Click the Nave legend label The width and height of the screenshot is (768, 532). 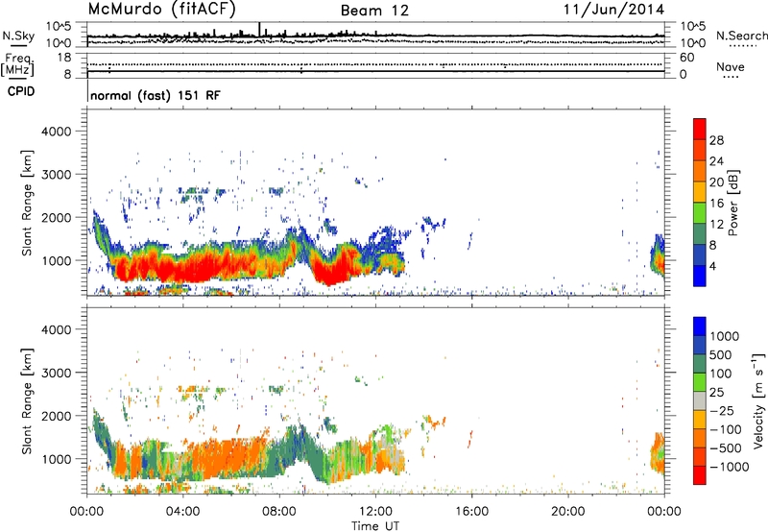point(731,66)
